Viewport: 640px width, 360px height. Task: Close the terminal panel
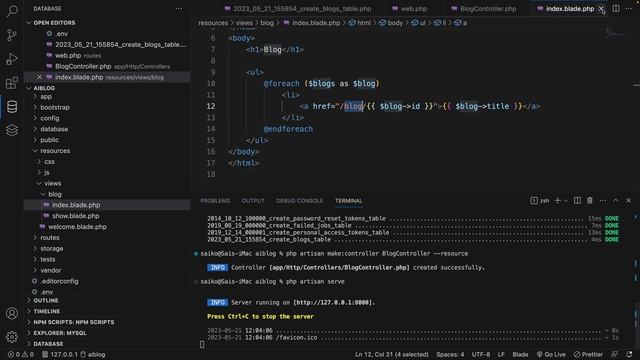pos(629,200)
